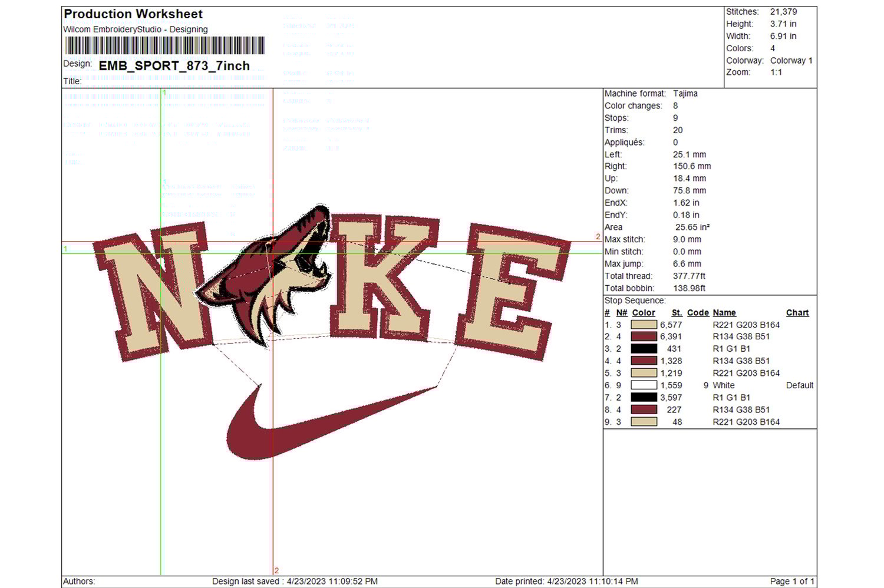Click the EndY value "0.18 in"
Image resolution: width=884 pixels, height=588 pixels.
(687, 215)
